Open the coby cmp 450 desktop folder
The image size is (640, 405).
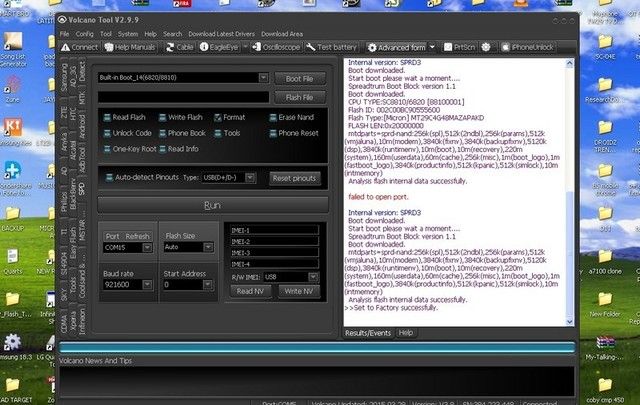[x=605, y=390]
